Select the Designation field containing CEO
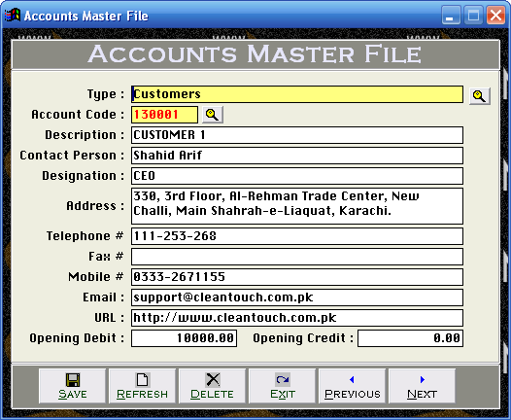Screen dimensions: 511x420 click(x=297, y=176)
